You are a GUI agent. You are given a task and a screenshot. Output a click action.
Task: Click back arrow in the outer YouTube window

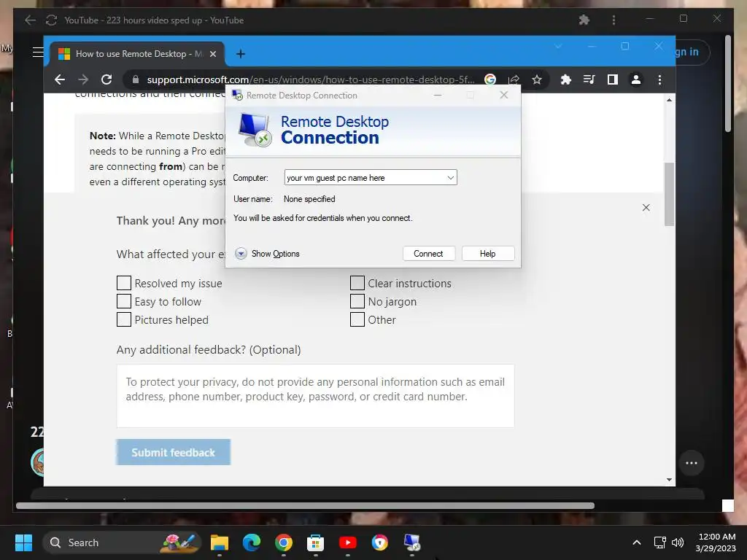(30, 20)
